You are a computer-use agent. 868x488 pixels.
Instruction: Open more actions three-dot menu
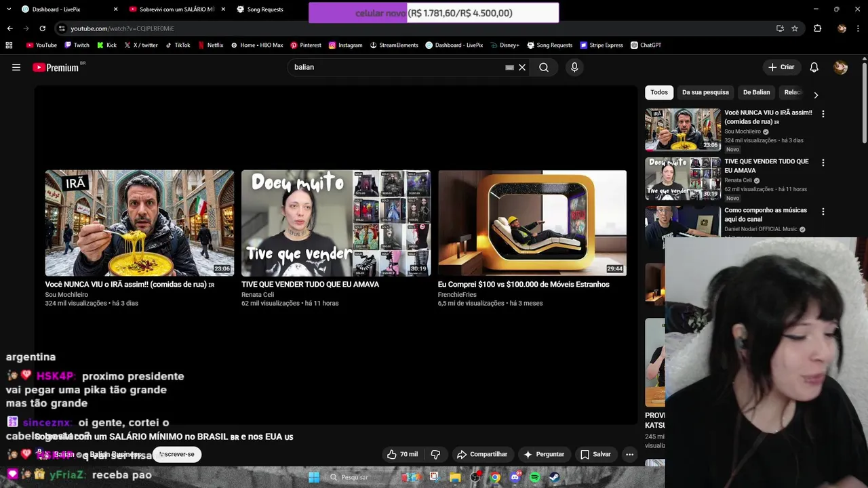click(629, 454)
